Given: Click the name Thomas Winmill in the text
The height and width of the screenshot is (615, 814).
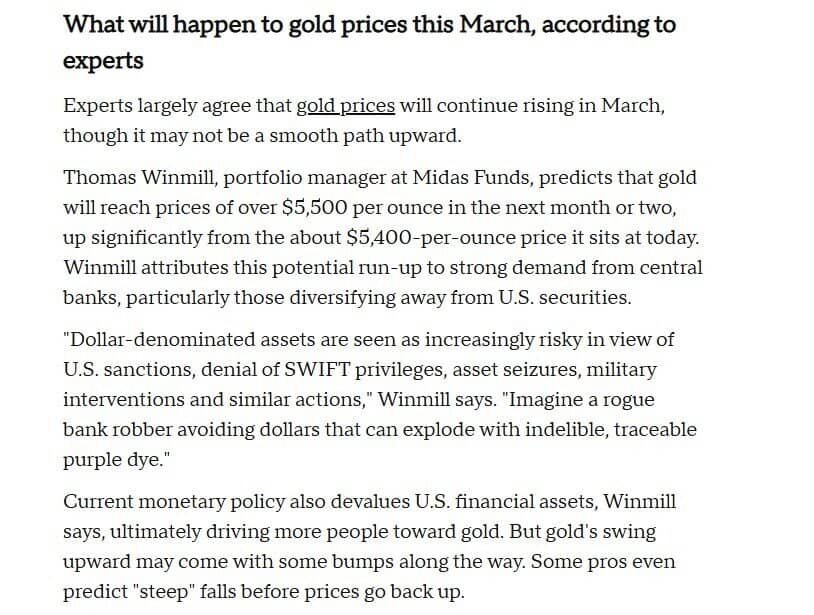Looking at the screenshot, I should point(139,177).
